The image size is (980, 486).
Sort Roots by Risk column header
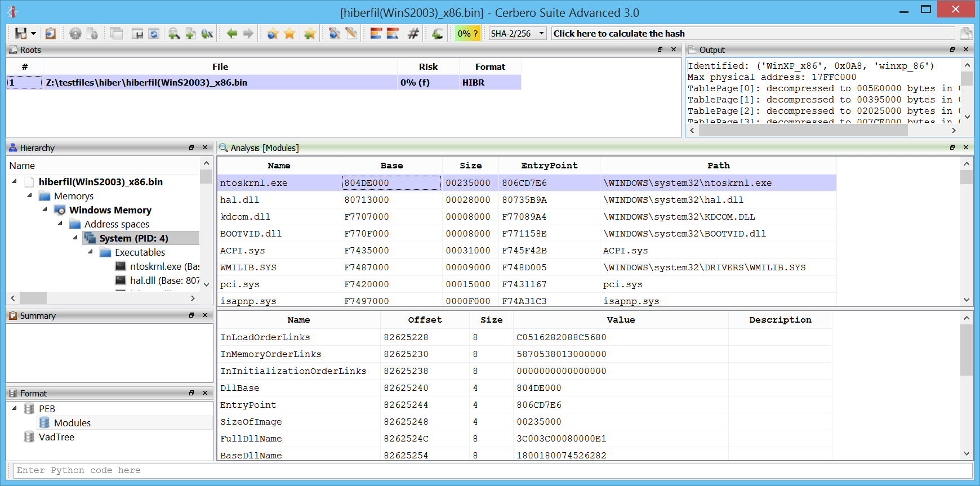coord(428,66)
